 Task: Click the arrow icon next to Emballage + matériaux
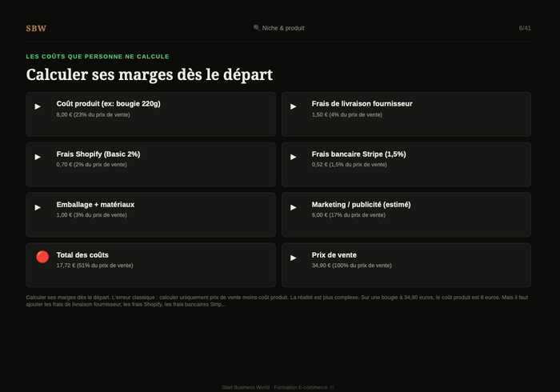pos(38,207)
